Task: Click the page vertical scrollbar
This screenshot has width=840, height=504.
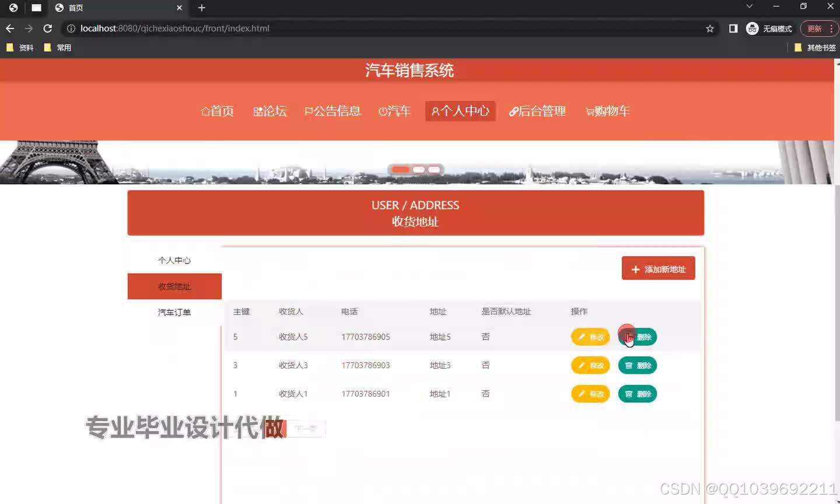Action: (x=837, y=303)
